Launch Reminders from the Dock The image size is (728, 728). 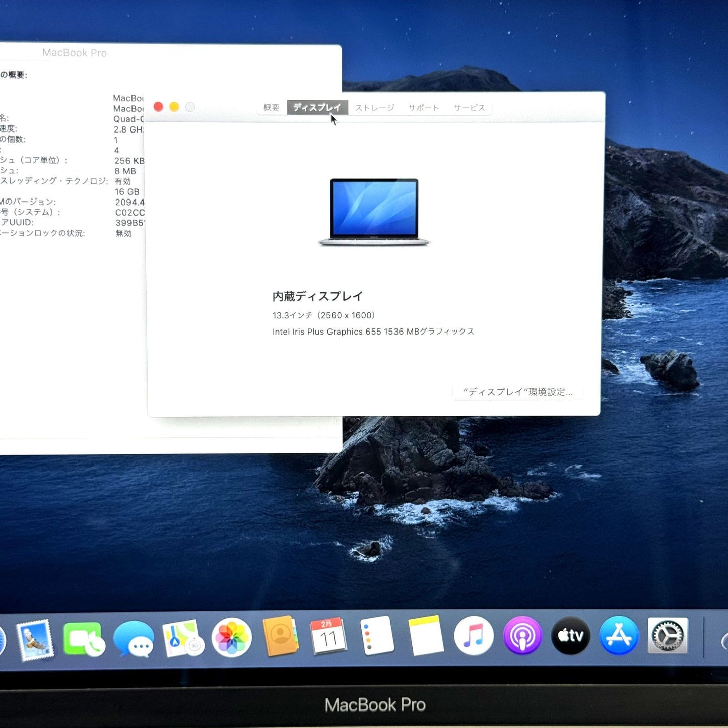pyautogui.click(x=377, y=635)
